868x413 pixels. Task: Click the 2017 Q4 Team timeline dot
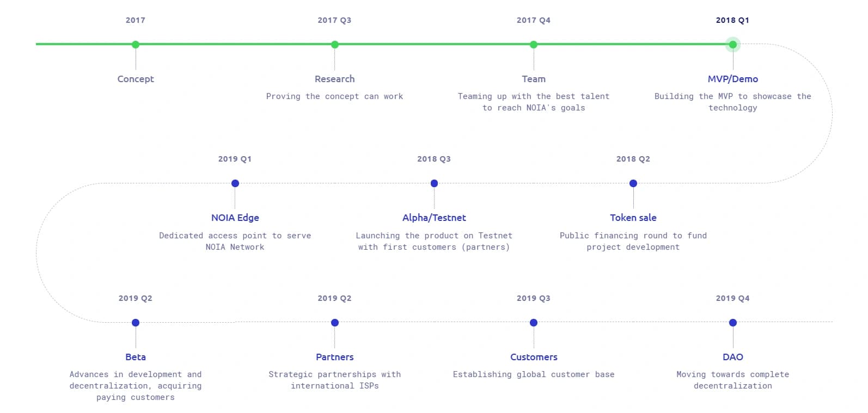click(534, 45)
